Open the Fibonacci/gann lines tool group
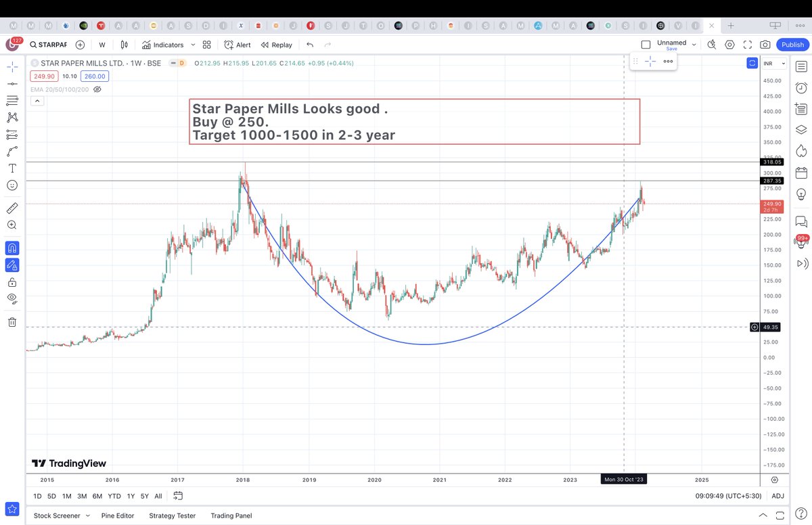Viewport: 812px width, 525px height. (12, 100)
